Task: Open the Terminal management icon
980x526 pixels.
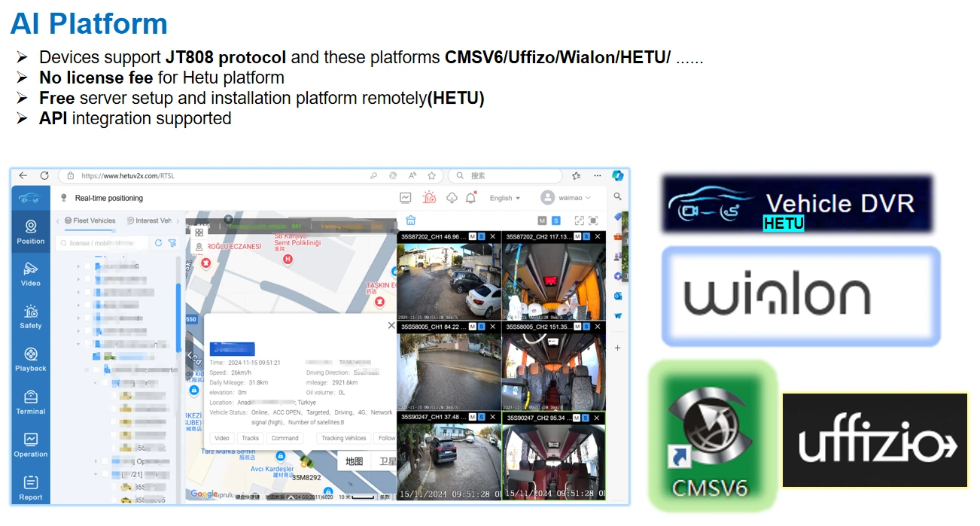Action: (x=30, y=402)
